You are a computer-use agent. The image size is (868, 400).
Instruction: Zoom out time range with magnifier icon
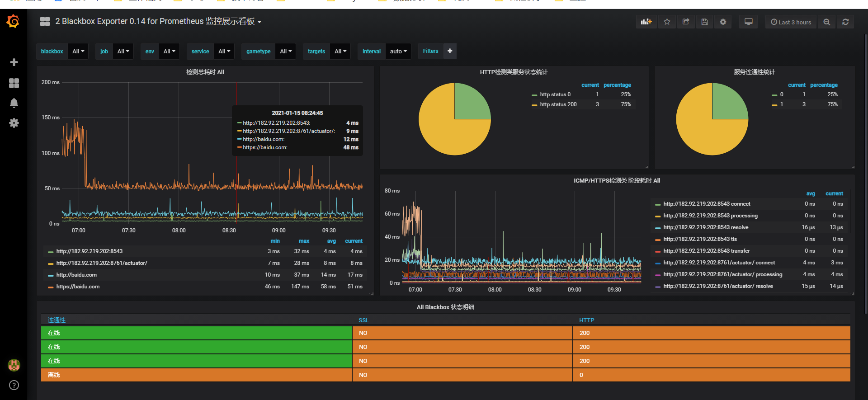[826, 22]
